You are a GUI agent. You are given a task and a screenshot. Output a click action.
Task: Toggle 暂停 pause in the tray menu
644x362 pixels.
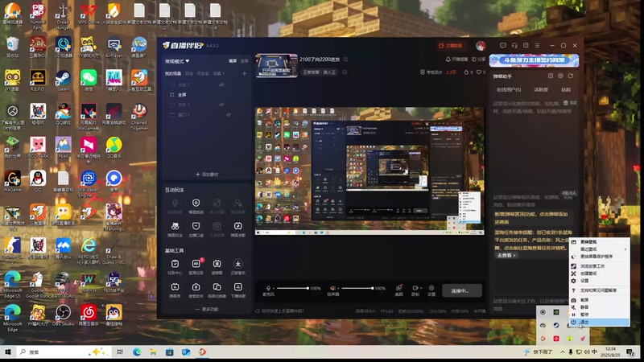click(x=599, y=315)
